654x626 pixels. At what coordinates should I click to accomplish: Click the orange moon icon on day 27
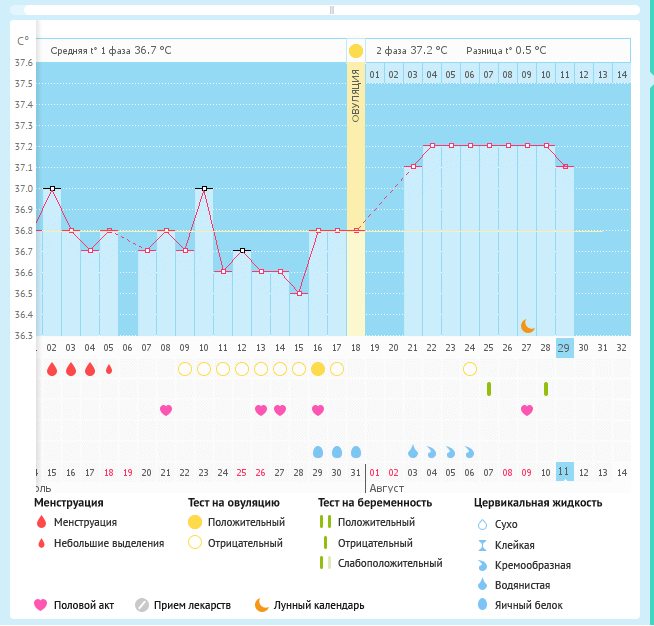coord(527,326)
